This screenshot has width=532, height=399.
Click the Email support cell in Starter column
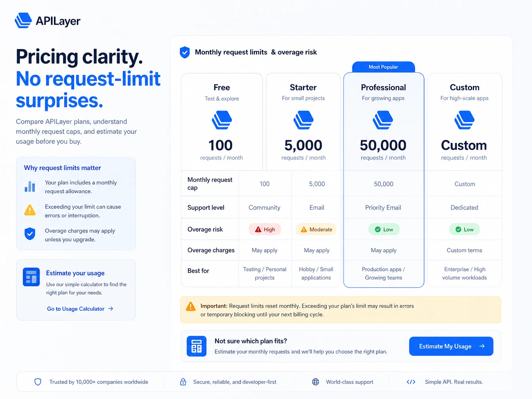[x=317, y=208]
